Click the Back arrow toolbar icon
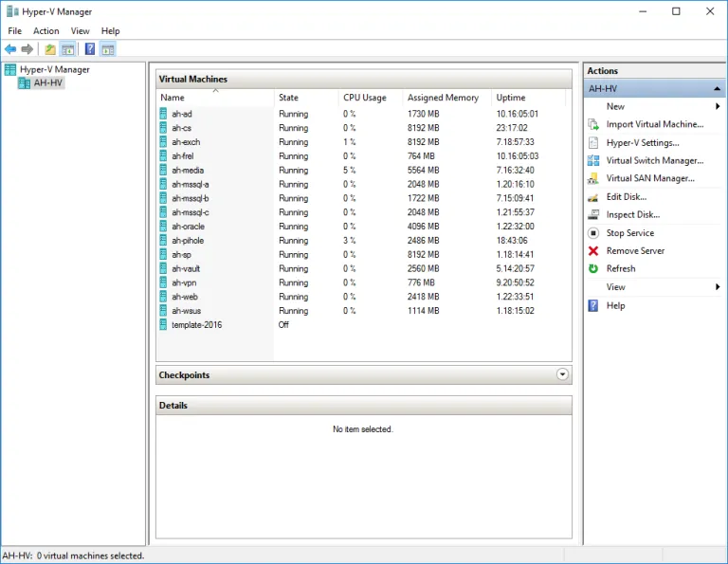Viewport: 728px width, 564px height. pyautogui.click(x=10, y=49)
